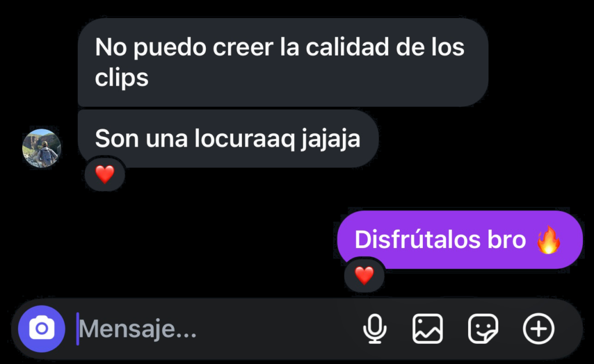Tap heart reaction under 'Disfrútalos bro' message
The image size is (594, 364).
click(x=364, y=275)
